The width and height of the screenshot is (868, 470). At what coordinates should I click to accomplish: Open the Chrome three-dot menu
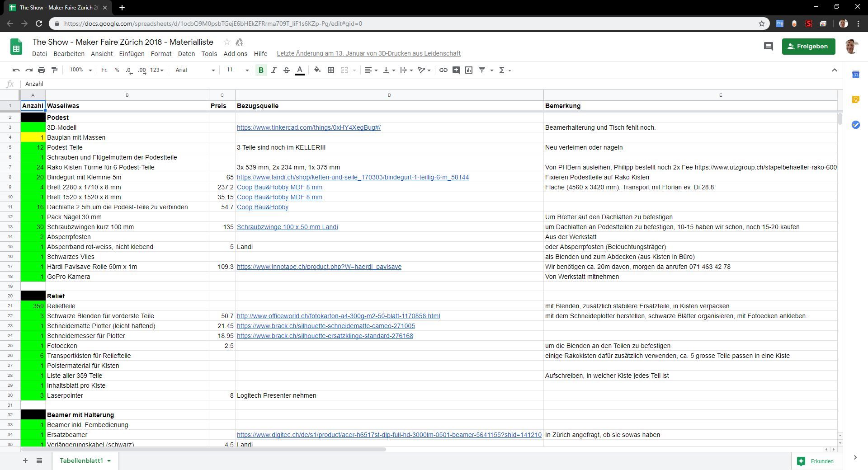pos(858,23)
